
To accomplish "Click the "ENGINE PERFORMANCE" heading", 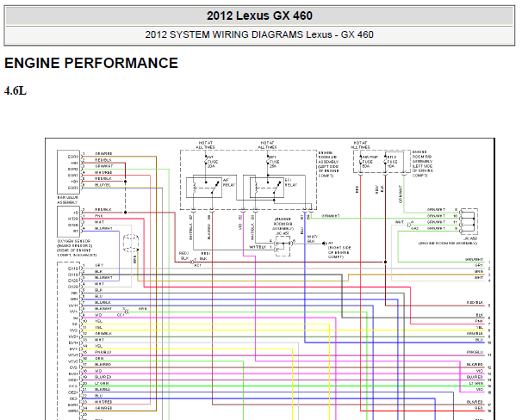I will tap(91, 63).
